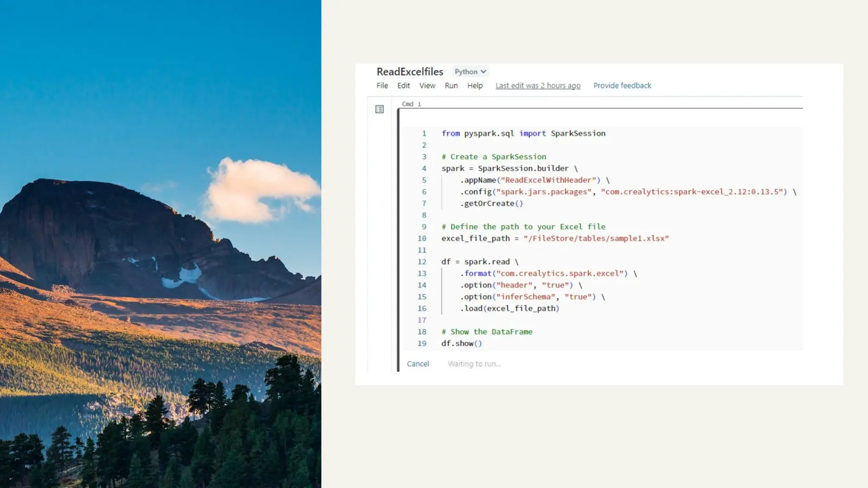Screen dimensions: 868x488
Task: Click the .getOrCreate() code line
Action: pyautogui.click(x=492, y=203)
